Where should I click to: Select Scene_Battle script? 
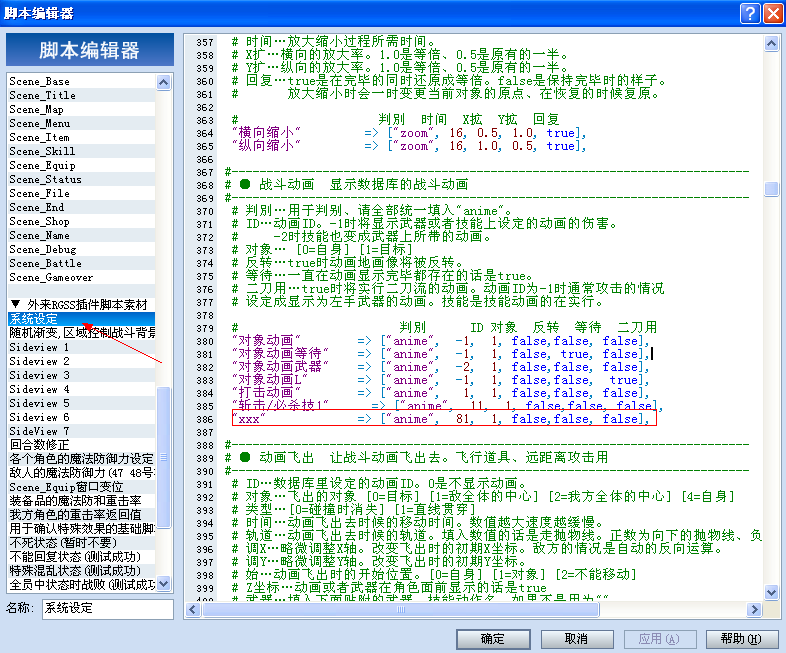[x=82, y=264]
